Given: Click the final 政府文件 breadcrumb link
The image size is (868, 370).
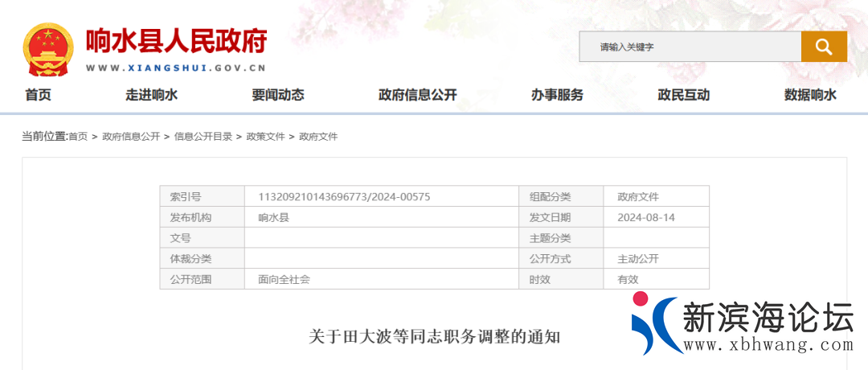Looking at the screenshot, I should (x=318, y=137).
